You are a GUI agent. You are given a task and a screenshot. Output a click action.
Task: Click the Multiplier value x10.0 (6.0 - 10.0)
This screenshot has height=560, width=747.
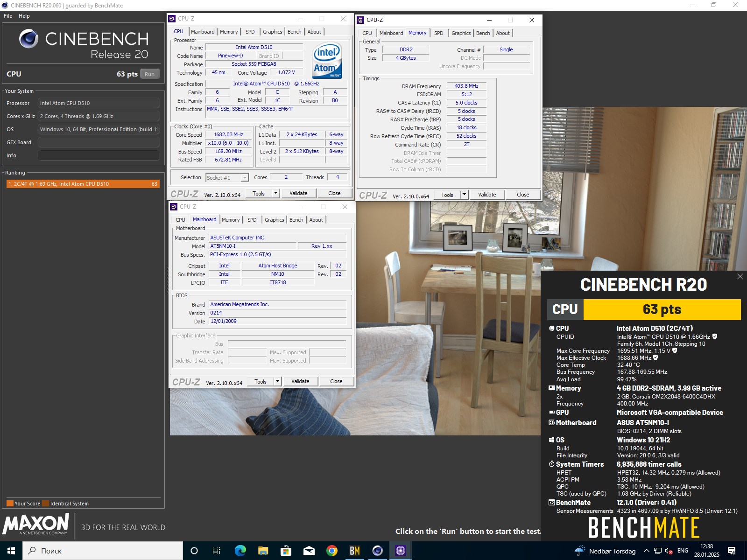229,143
